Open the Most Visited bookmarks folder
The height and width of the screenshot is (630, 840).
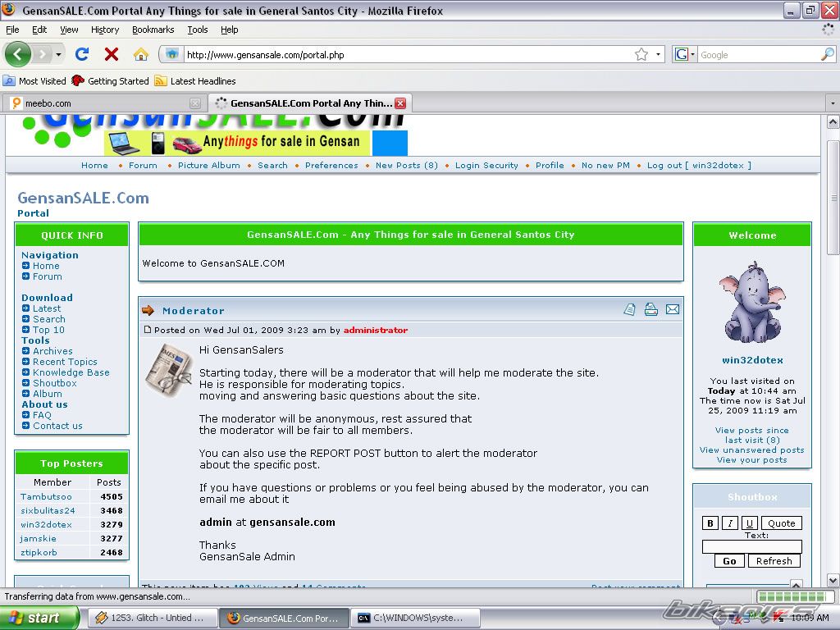pos(34,81)
